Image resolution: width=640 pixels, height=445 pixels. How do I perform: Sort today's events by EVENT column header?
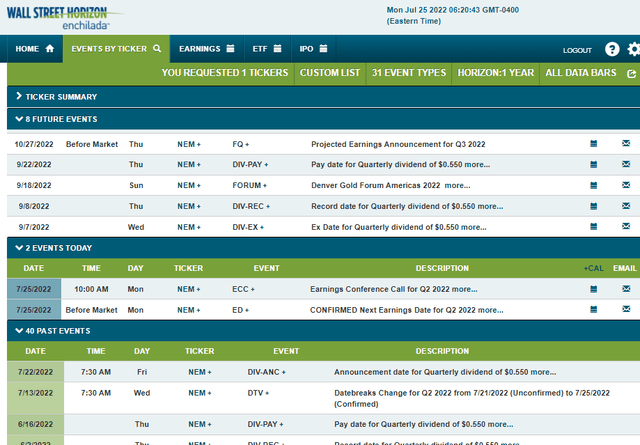[266, 268]
